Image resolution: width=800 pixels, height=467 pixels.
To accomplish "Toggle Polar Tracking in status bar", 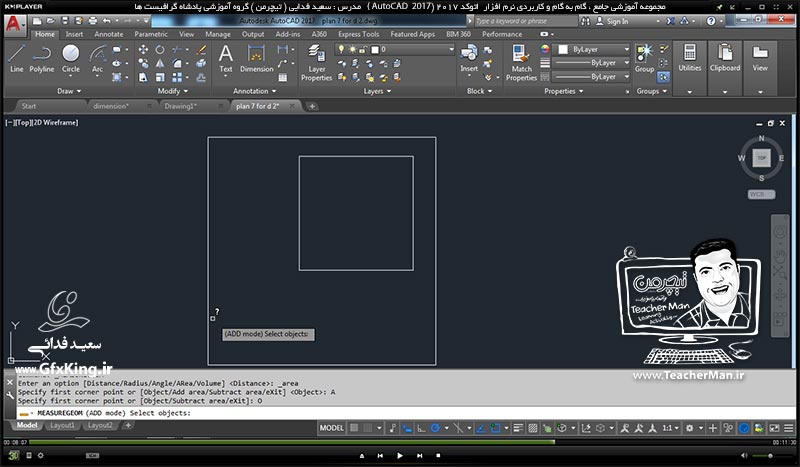I will click(435, 428).
